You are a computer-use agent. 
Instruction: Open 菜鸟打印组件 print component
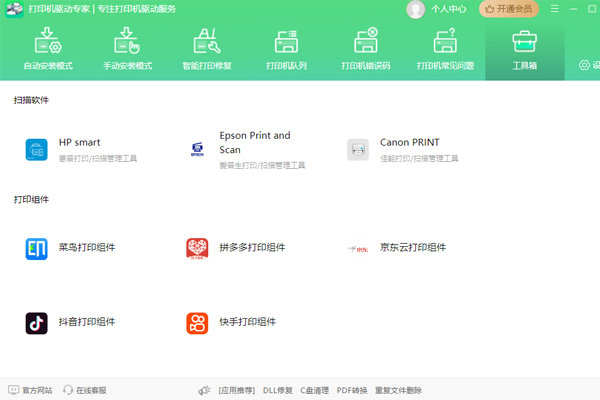(37, 248)
